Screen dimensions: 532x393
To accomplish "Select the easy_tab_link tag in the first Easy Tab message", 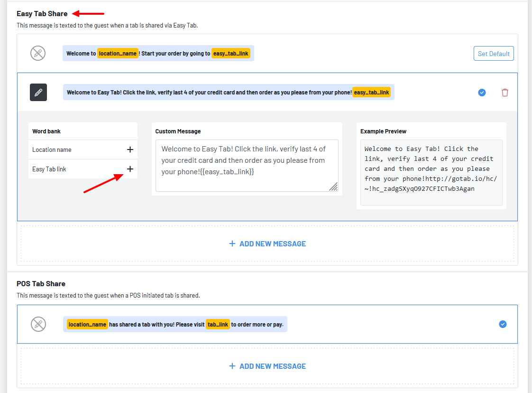I will [x=231, y=53].
